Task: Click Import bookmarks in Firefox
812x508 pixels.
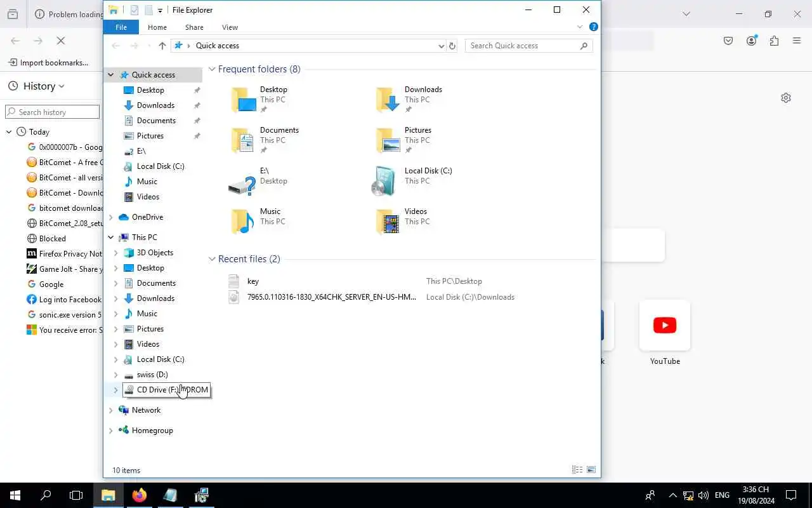Action: [x=48, y=63]
